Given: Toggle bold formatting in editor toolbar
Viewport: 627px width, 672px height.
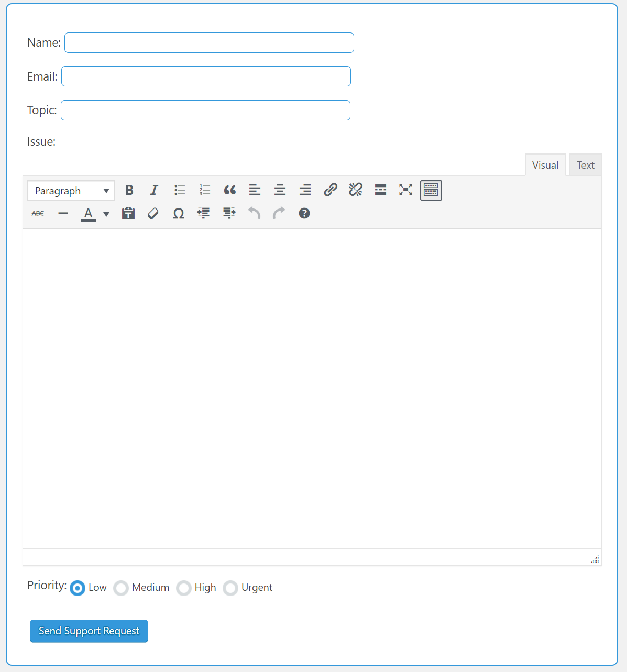Looking at the screenshot, I should (129, 190).
